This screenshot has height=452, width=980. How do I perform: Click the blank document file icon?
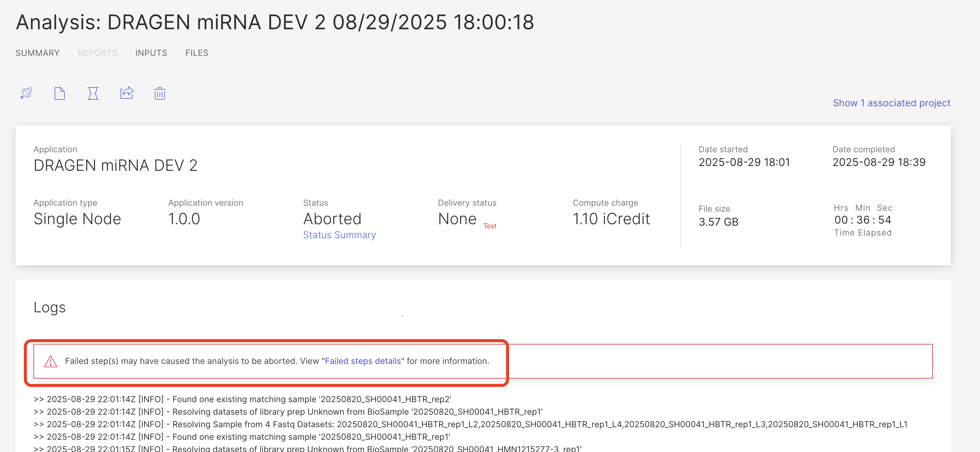pos(59,93)
